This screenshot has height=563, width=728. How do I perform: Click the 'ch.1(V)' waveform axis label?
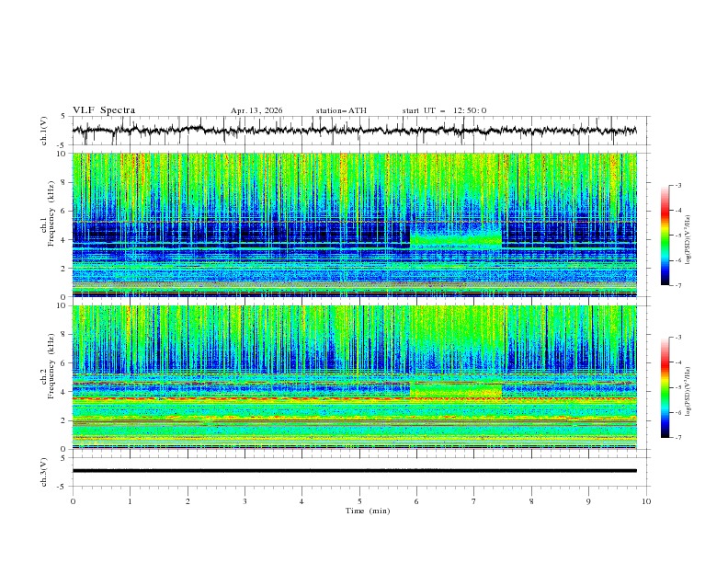44,131
